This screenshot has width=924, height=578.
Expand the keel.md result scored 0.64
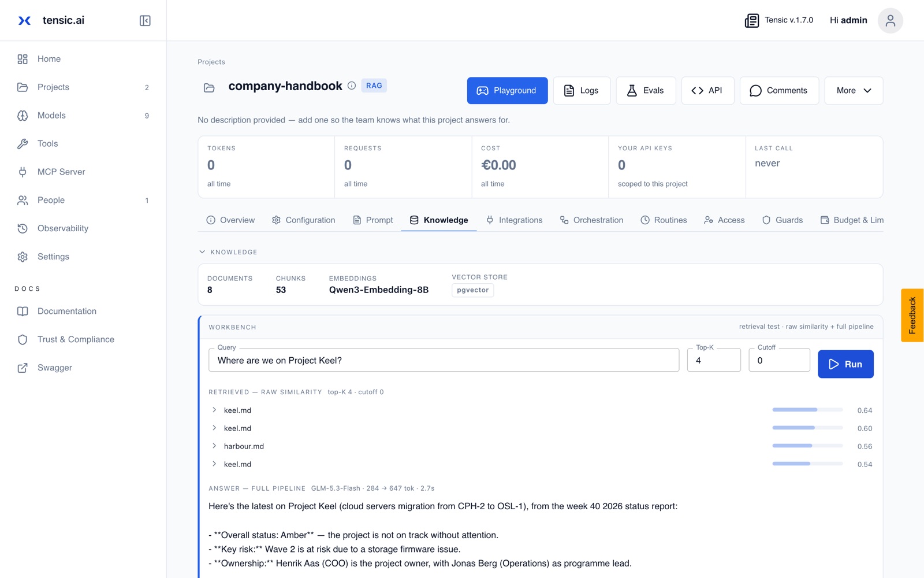(214, 410)
